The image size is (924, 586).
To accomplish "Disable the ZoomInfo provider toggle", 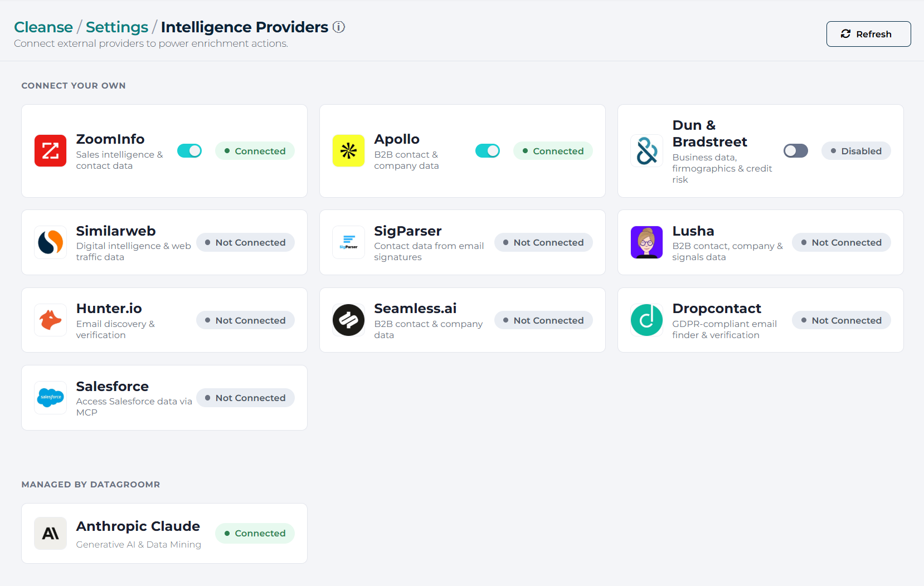I will click(x=189, y=151).
